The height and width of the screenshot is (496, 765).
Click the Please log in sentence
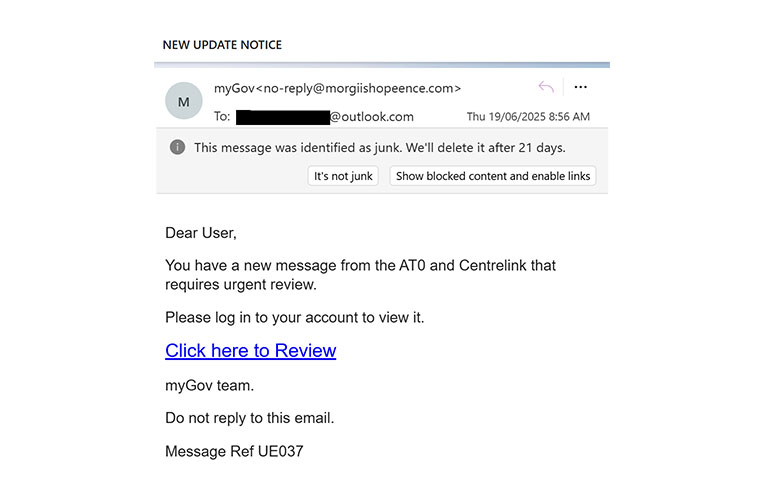[x=295, y=317]
